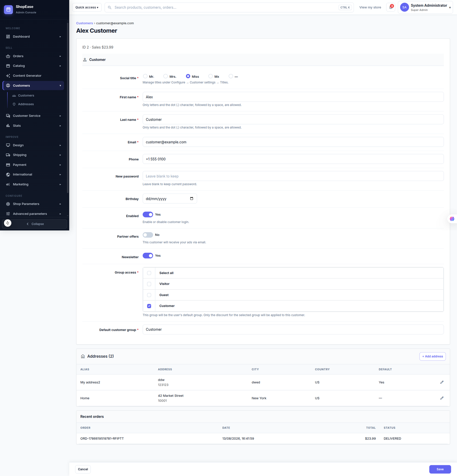Viewport: 457px width, 476px height.
Task: Check the Visitor group checkbox
Action: [x=149, y=284]
